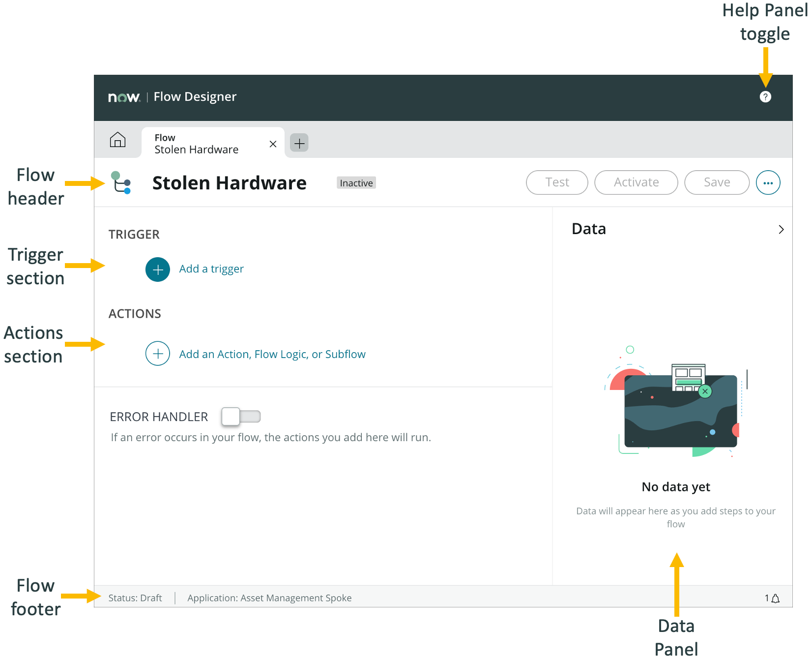The image size is (812, 660).
Task: Collapse the Data panel with its chevron
Action: click(781, 229)
